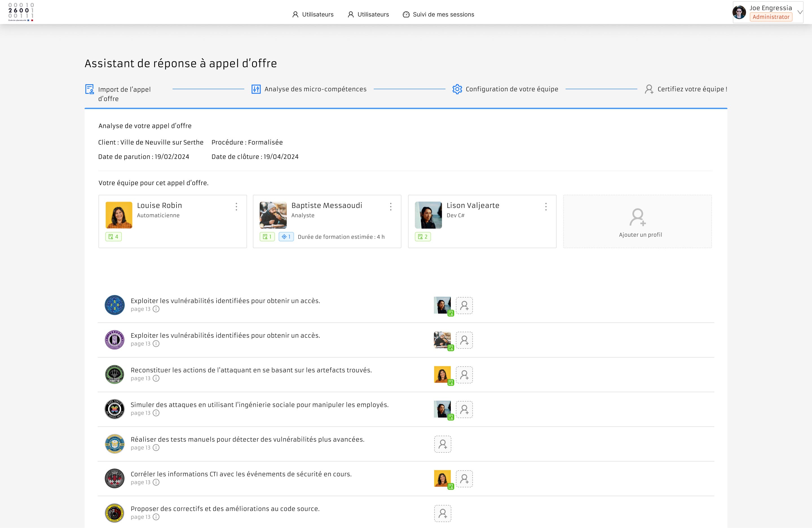Click info icon under 'Corréler les informations CTI'
This screenshot has width=812, height=528.
point(156,482)
